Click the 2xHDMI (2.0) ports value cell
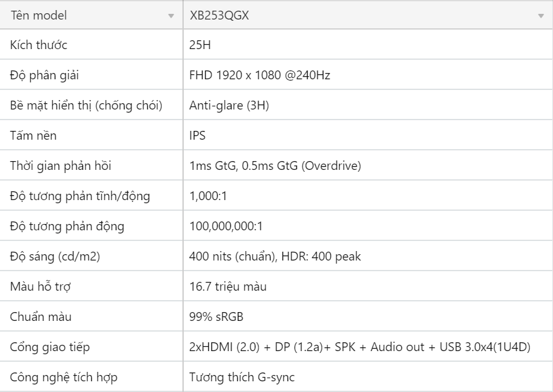The width and height of the screenshot is (553, 392). tap(368, 347)
